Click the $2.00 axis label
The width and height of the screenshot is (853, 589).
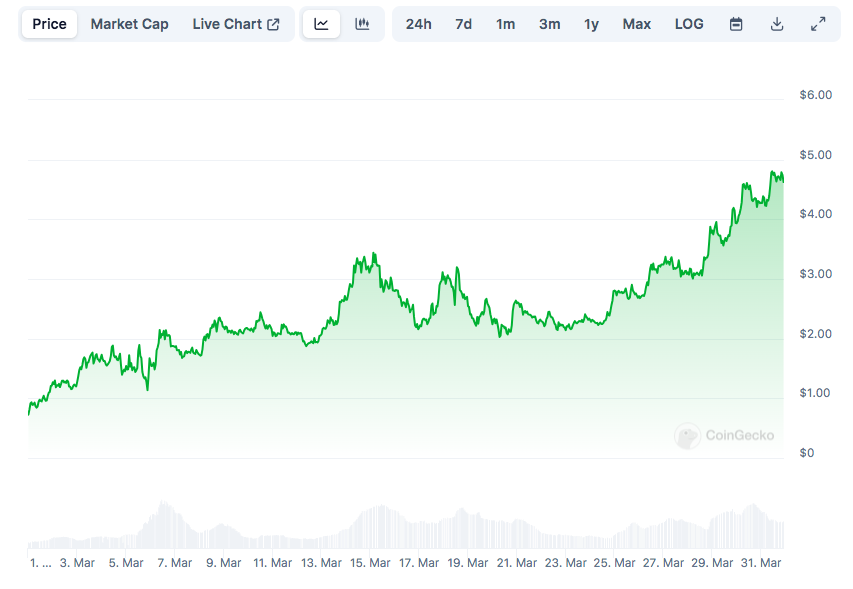[815, 334]
